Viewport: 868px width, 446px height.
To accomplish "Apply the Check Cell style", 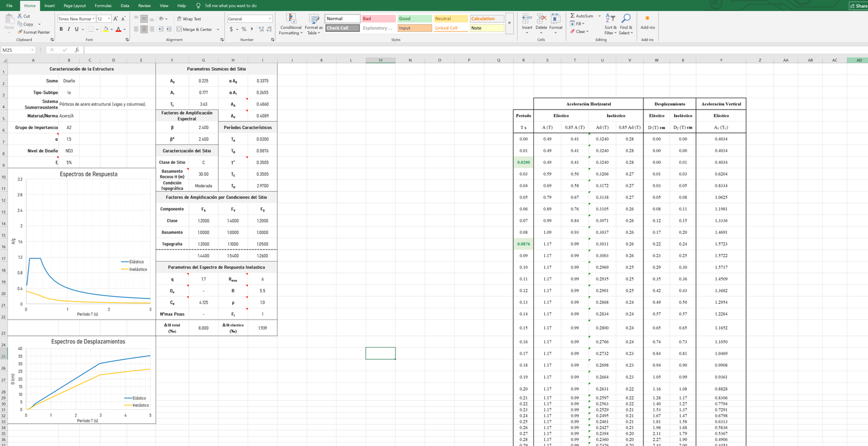I will pos(342,28).
